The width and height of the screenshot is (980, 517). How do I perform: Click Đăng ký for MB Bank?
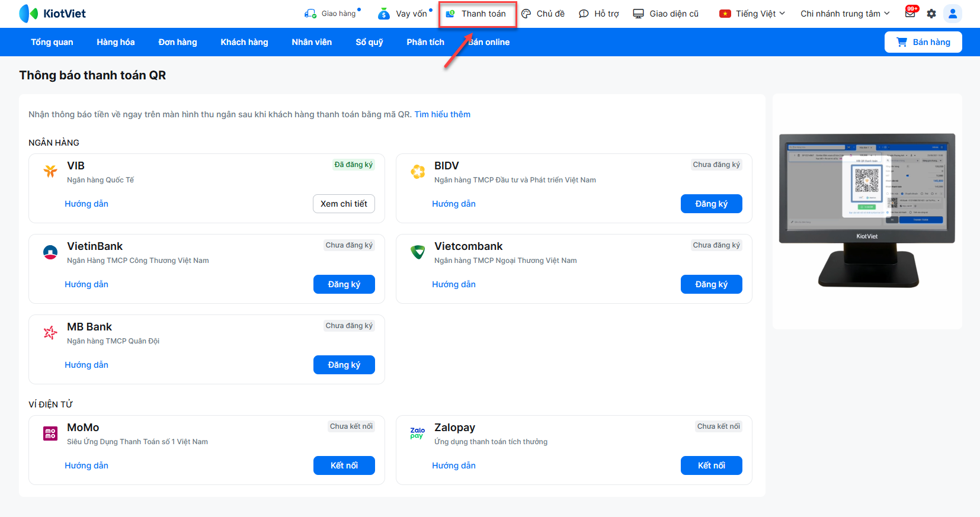(x=344, y=365)
